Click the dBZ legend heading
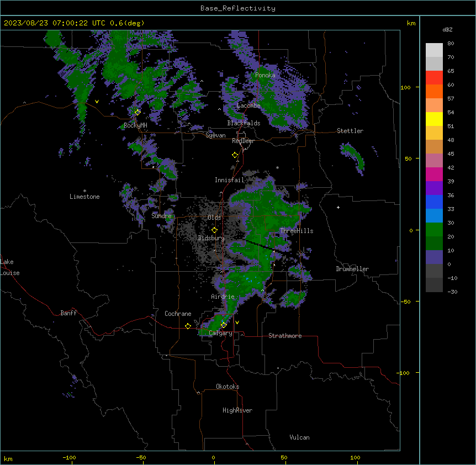The width and height of the screenshot is (476, 465). [x=447, y=30]
